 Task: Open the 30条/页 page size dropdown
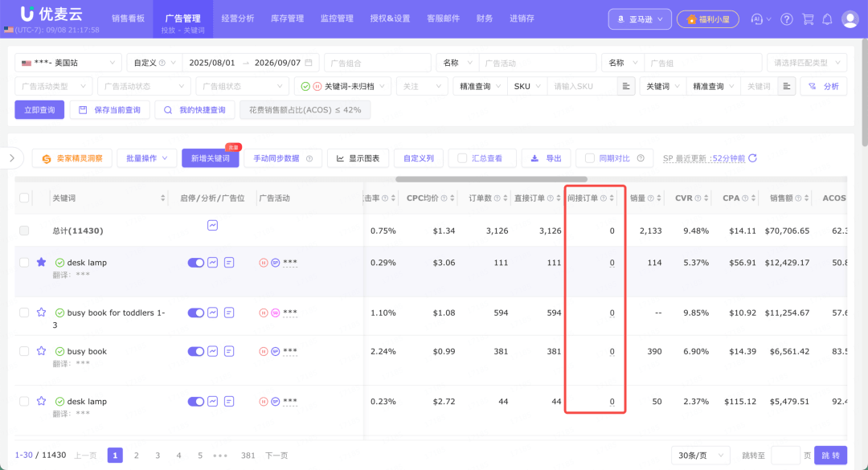700,455
